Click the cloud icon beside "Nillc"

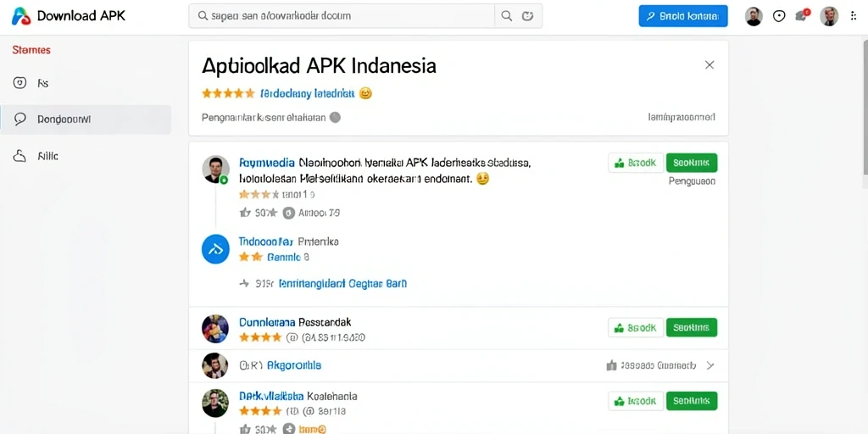[x=20, y=156]
